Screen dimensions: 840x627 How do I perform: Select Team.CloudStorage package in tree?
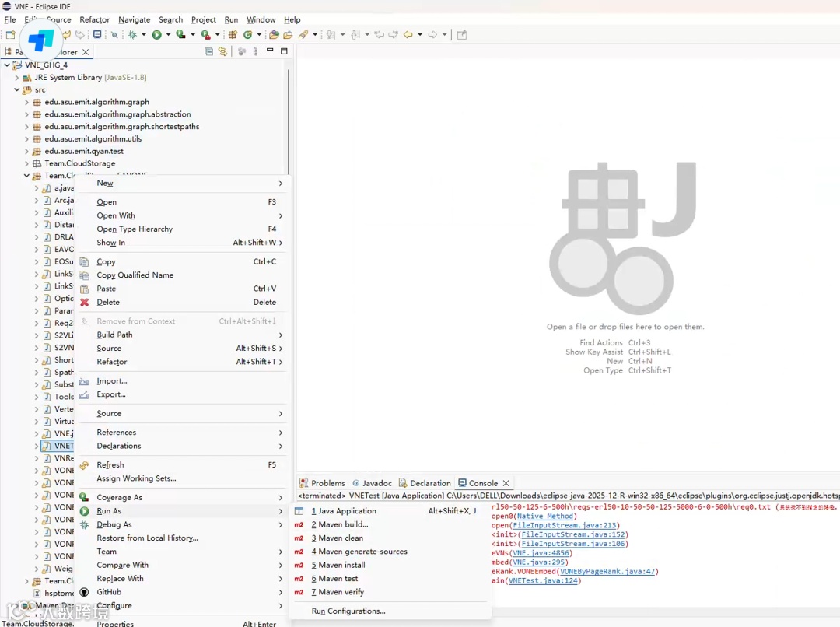coord(80,163)
